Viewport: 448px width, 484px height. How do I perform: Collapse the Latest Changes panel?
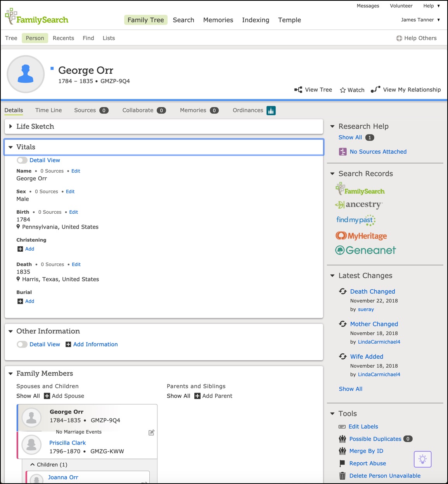(x=332, y=276)
